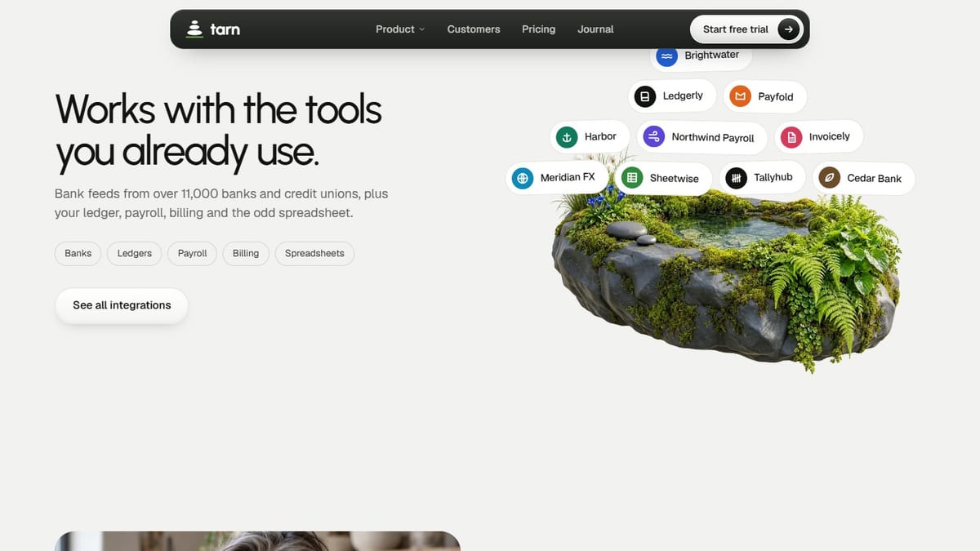Click the Payfold orange envelope icon
This screenshot has height=551, width=980.
point(740,96)
